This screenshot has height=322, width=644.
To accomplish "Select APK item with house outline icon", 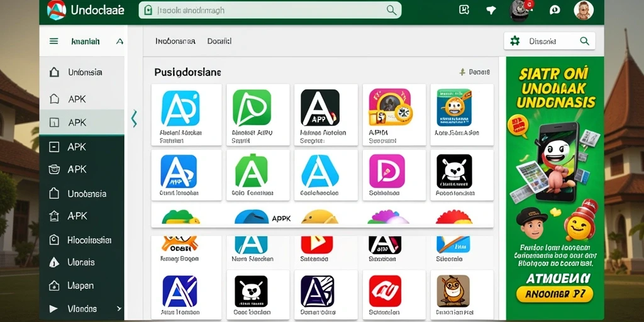I will (82, 99).
